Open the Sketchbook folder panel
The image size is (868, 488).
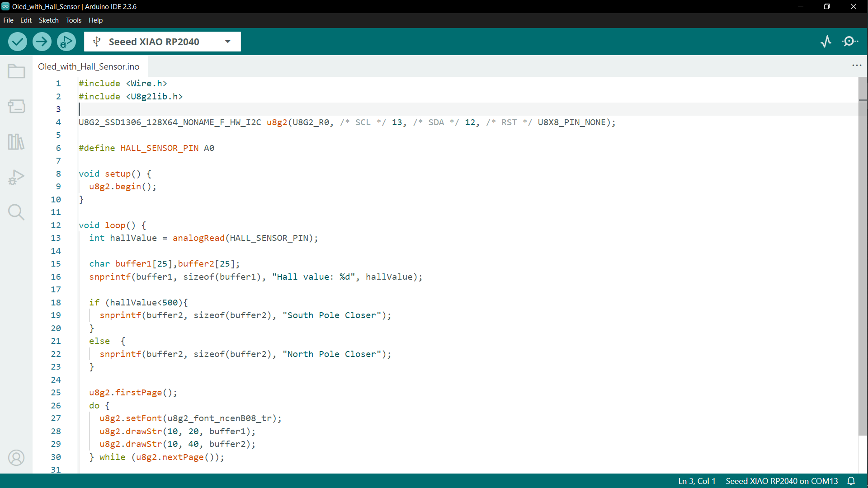pos(16,71)
